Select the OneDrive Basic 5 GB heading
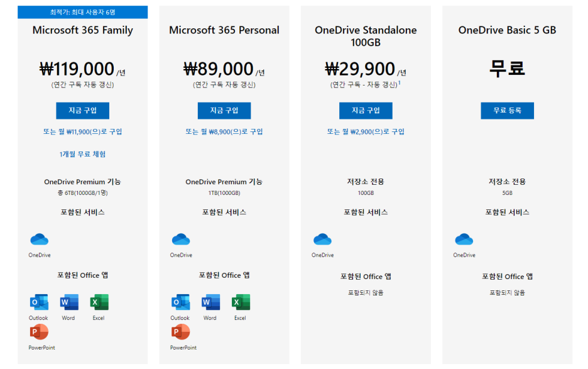 (x=507, y=30)
